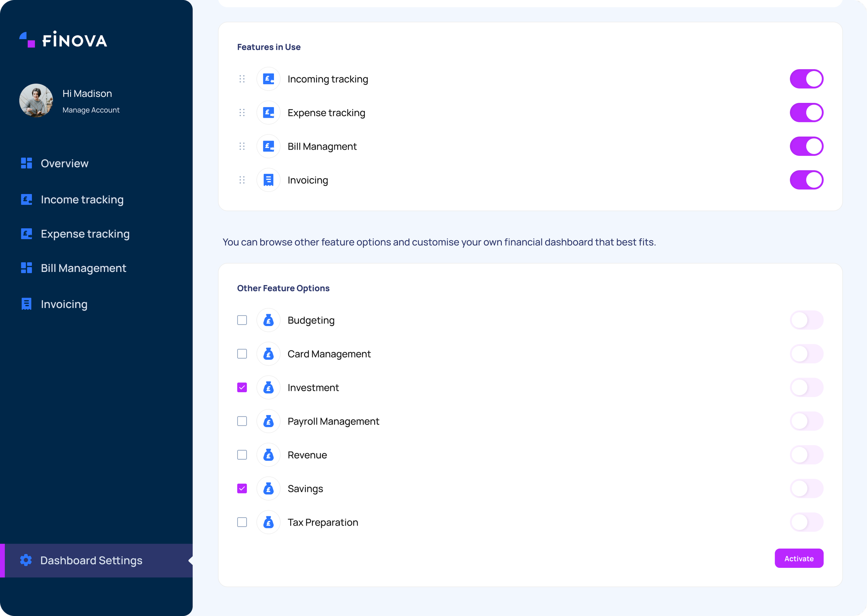Turn off the Invoicing toggle switch
Image resolution: width=867 pixels, height=616 pixels.
[x=806, y=180]
